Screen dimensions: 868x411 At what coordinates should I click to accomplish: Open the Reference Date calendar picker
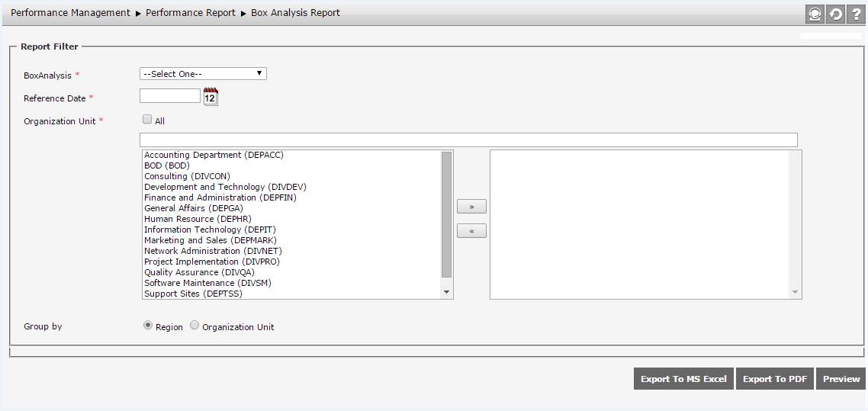coord(211,97)
